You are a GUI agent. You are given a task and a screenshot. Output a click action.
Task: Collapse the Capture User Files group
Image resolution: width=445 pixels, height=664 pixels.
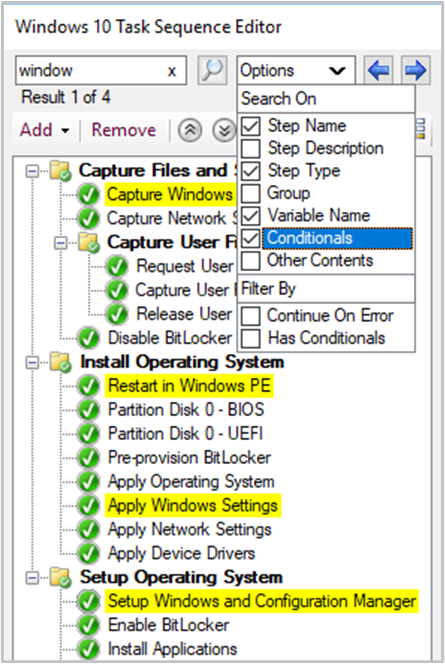[x=61, y=243]
